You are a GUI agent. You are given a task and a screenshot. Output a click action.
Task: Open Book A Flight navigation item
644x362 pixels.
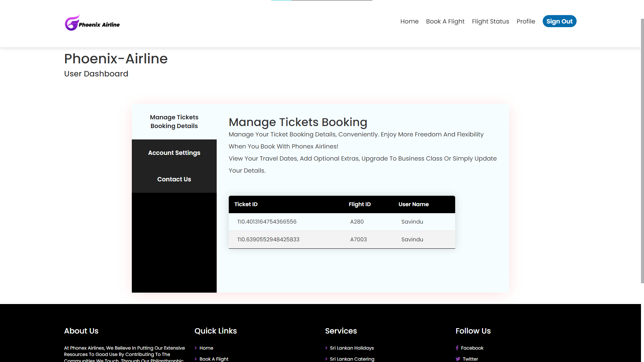(445, 21)
